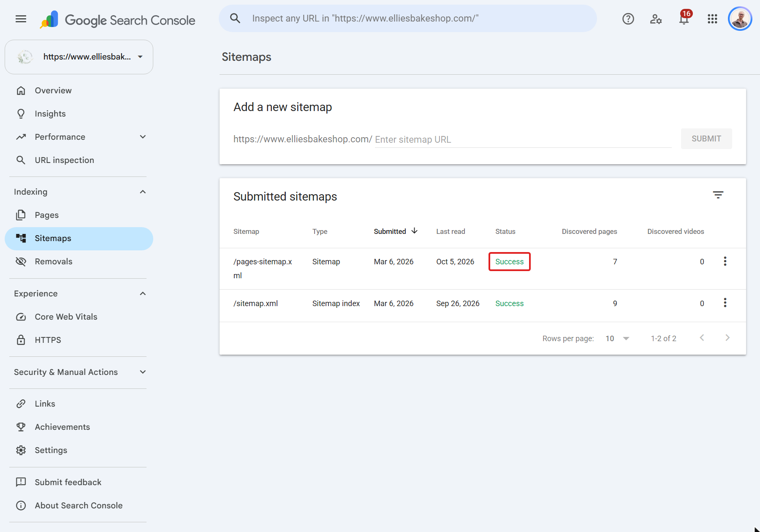The image size is (760, 532).
Task: Open the account profile avatar
Action: coord(740,19)
